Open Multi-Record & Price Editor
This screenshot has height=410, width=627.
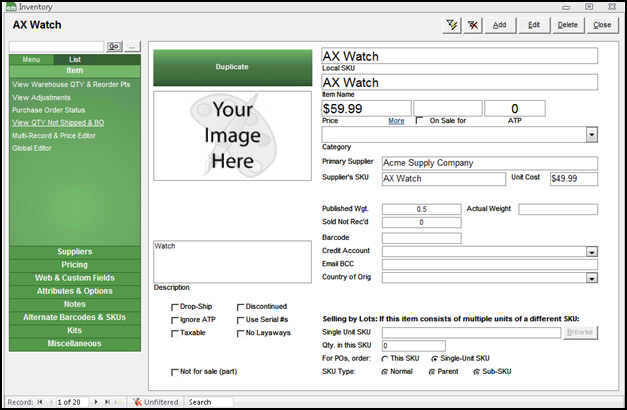tap(54, 136)
